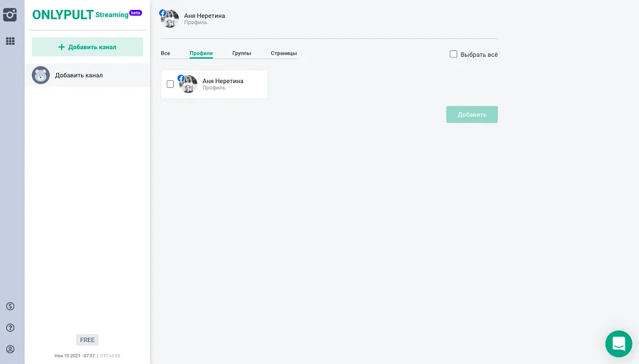This screenshot has height=364, width=639.
Task: Click the Аня Неретина avatar in the header
Action: 169,18
